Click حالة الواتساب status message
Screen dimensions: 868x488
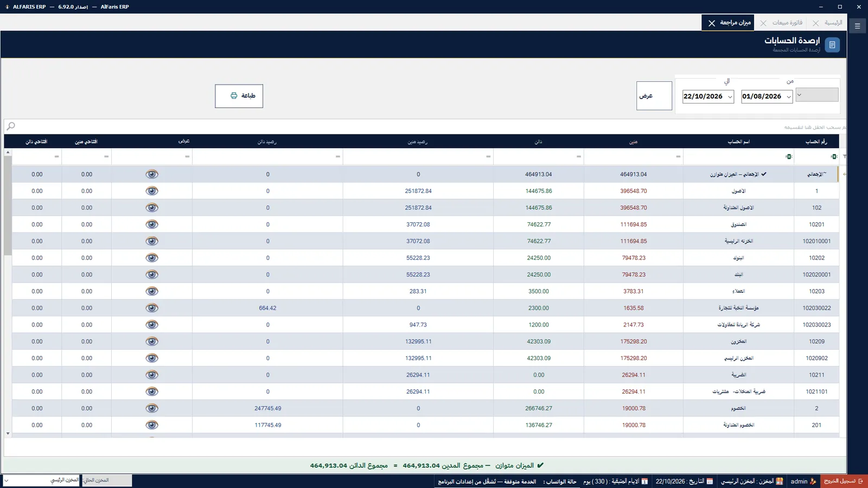click(x=507, y=481)
